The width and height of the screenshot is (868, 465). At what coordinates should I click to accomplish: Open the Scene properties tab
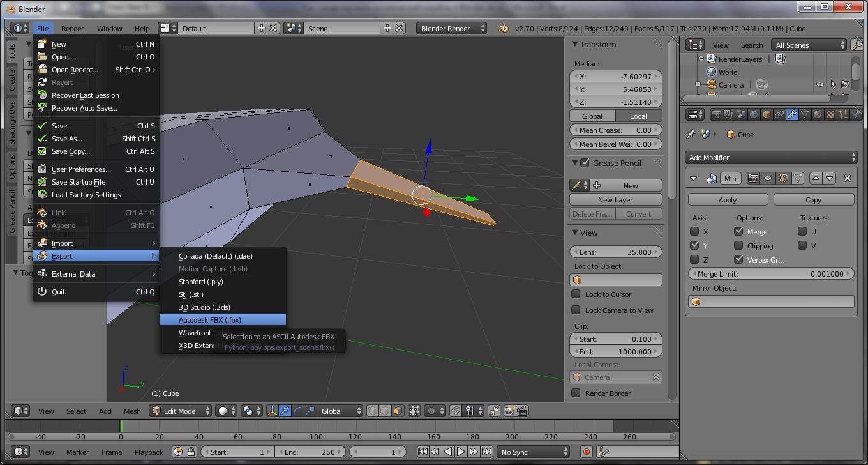[x=741, y=114]
